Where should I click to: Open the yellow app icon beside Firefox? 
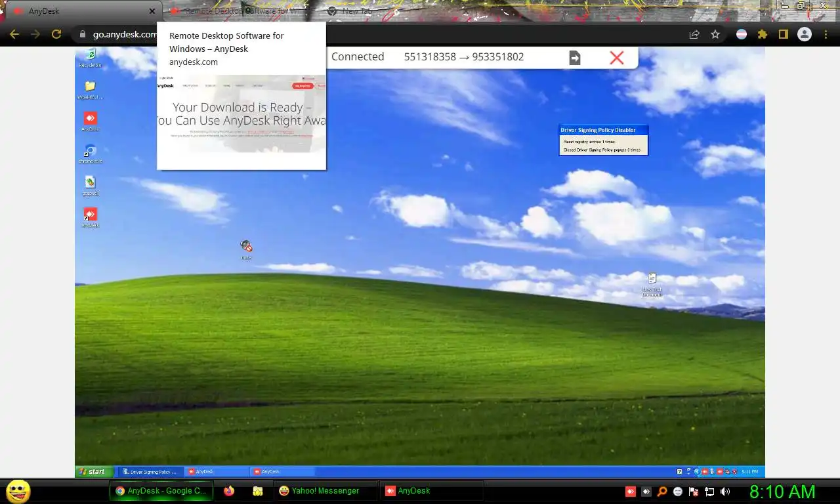[x=258, y=491]
